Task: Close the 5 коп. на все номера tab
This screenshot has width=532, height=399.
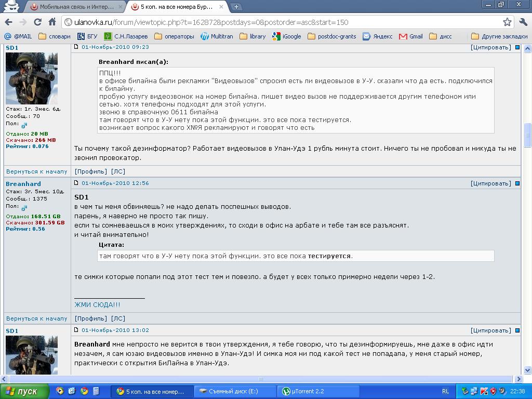Action: click(221, 7)
